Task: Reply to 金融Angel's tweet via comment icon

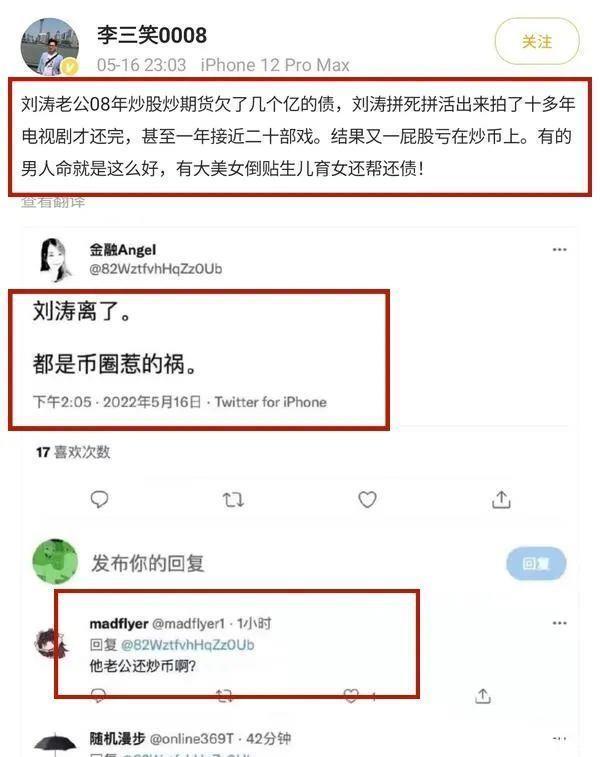Action: [x=99, y=499]
